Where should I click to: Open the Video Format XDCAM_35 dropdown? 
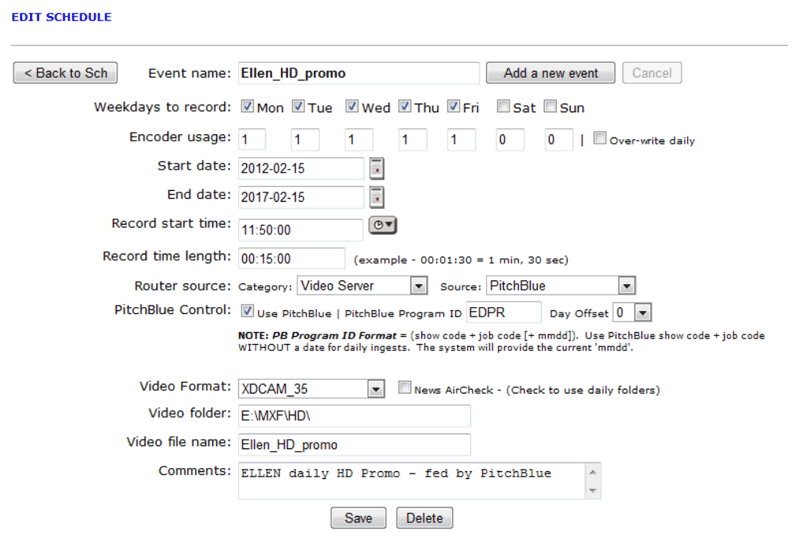pyautogui.click(x=376, y=389)
